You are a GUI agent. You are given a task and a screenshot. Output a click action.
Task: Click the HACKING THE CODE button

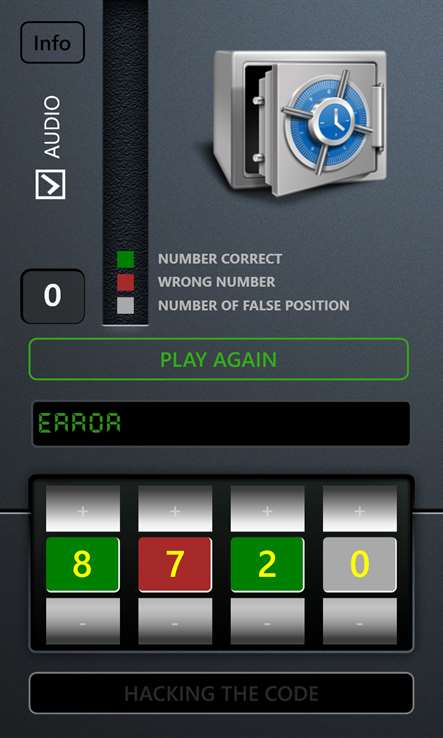(221, 693)
